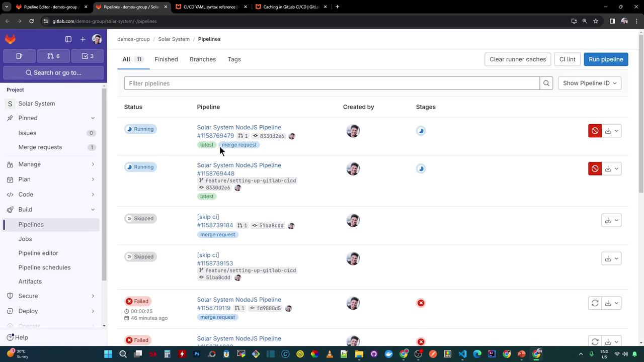Expand the Secure menu in sidebar
This screenshot has height=362, width=644.
[x=51, y=296]
